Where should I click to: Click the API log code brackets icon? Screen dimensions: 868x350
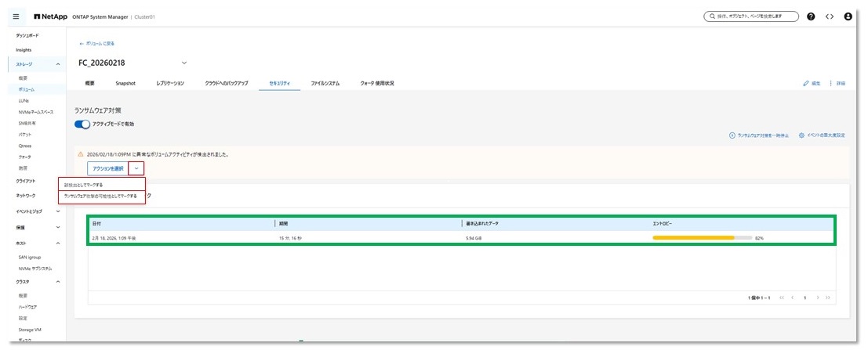click(829, 16)
